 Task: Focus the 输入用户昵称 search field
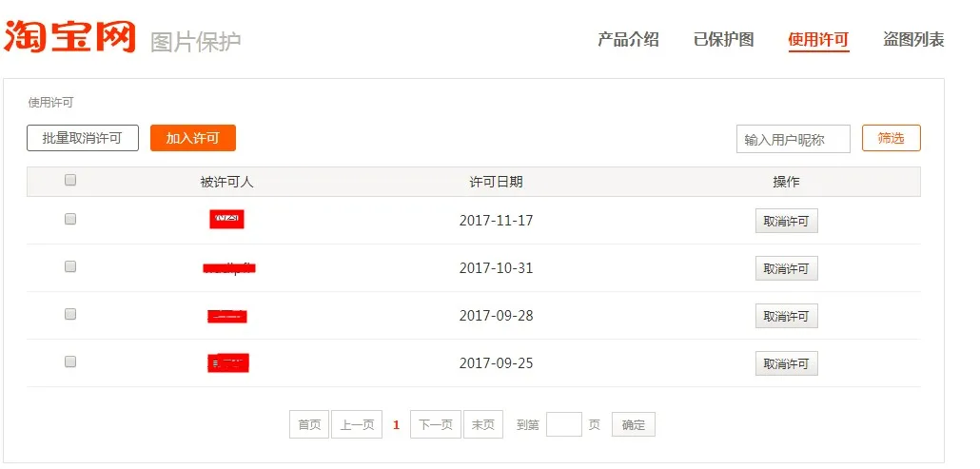click(x=794, y=139)
